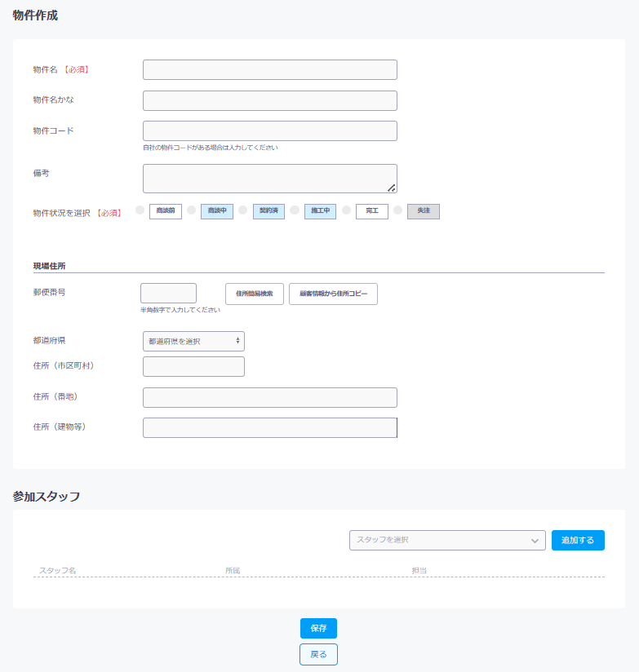Click the 商談中 status label
Screen dimensions: 639x672
217,211
